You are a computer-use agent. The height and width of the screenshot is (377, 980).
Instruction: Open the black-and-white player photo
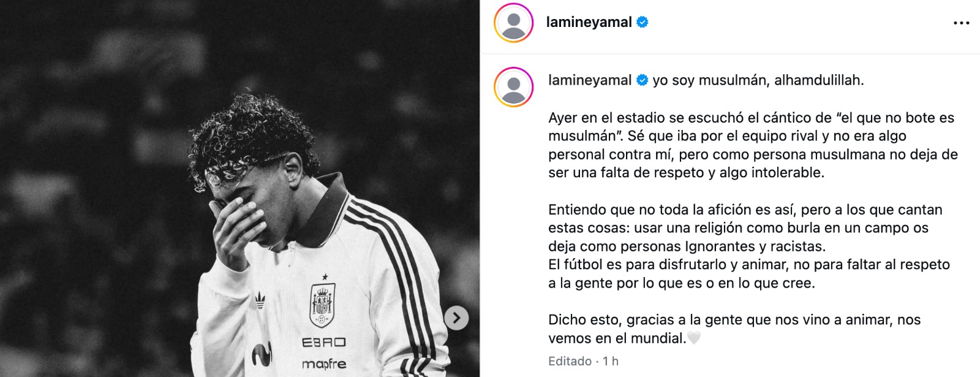(x=239, y=188)
